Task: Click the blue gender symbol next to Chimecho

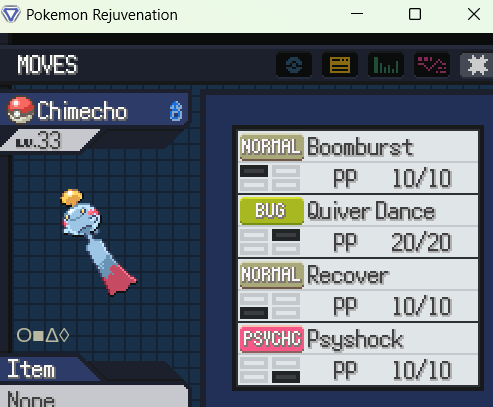Action: [176, 111]
